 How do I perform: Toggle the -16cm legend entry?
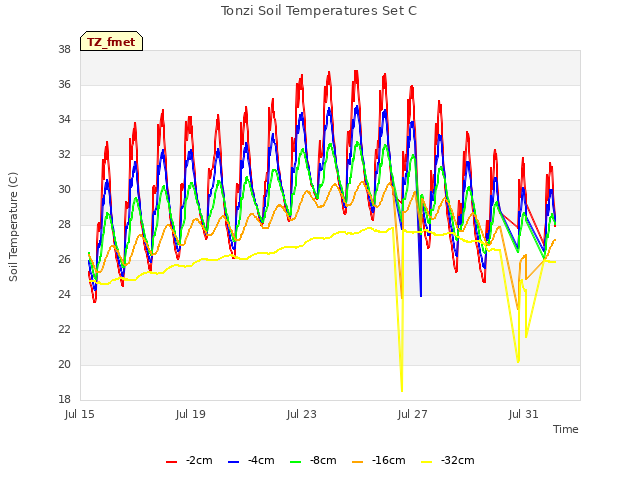tap(379, 460)
